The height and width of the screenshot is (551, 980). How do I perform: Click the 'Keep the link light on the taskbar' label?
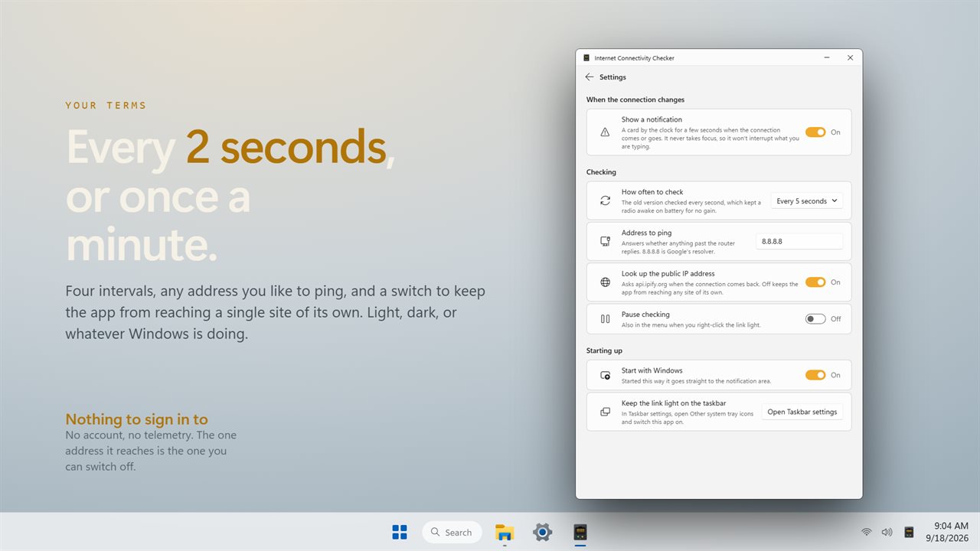(x=674, y=403)
